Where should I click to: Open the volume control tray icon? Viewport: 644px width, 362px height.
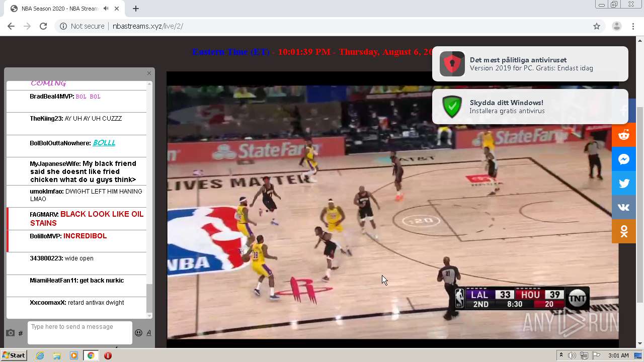pyautogui.click(x=572, y=355)
